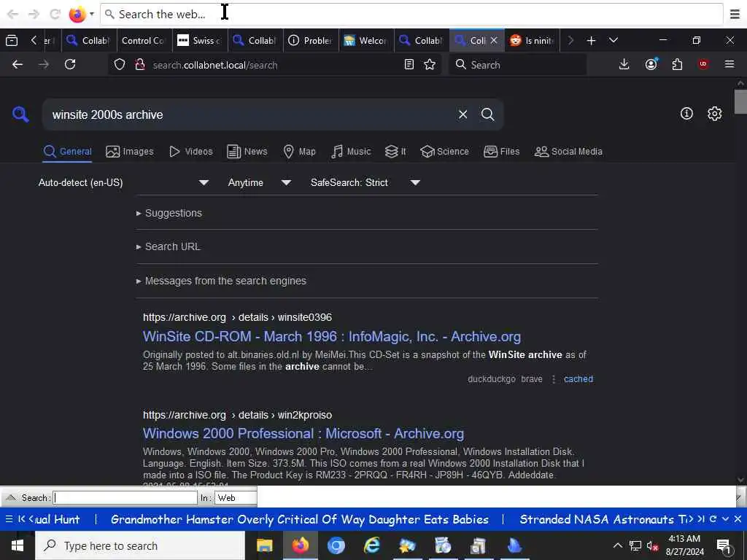Click the insecure connection padlock icon
Viewport: 747px width, 560px height.
(x=140, y=65)
